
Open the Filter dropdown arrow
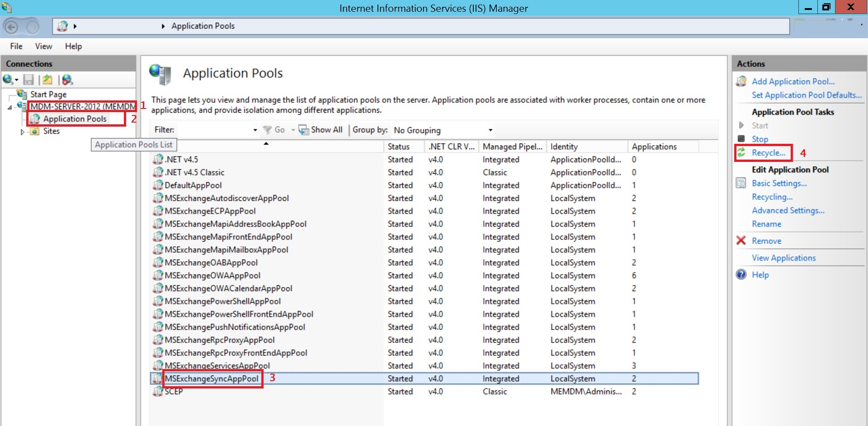[255, 130]
